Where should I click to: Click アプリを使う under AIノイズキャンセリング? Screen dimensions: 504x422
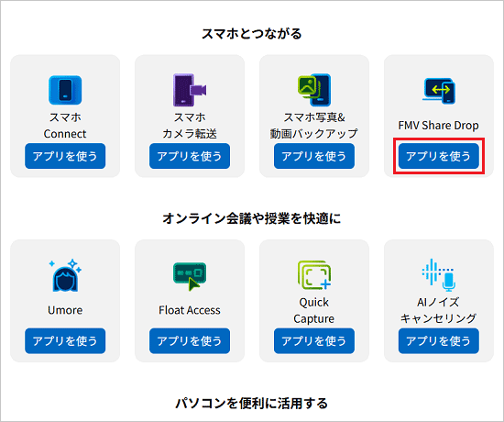[x=439, y=341]
